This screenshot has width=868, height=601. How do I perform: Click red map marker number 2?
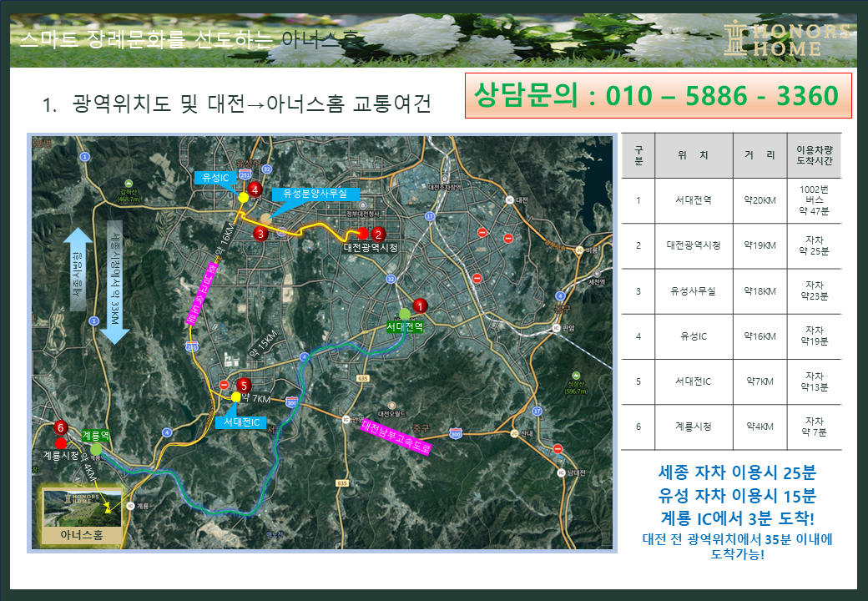(x=378, y=234)
